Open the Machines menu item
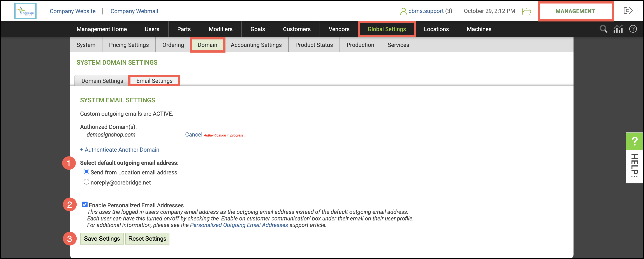The width and height of the screenshot is (644, 259). pos(479,29)
